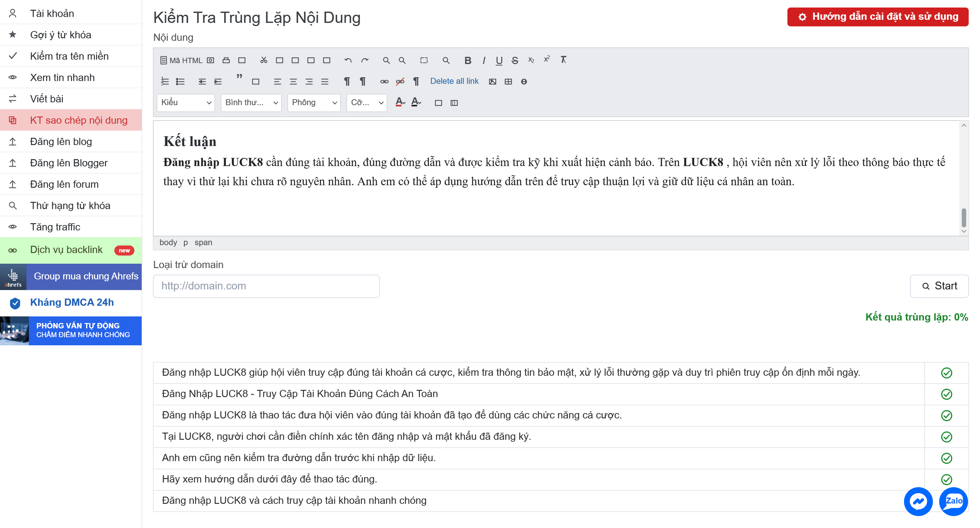Align text to the right
This screenshot has width=980, height=528.
pyautogui.click(x=309, y=81)
